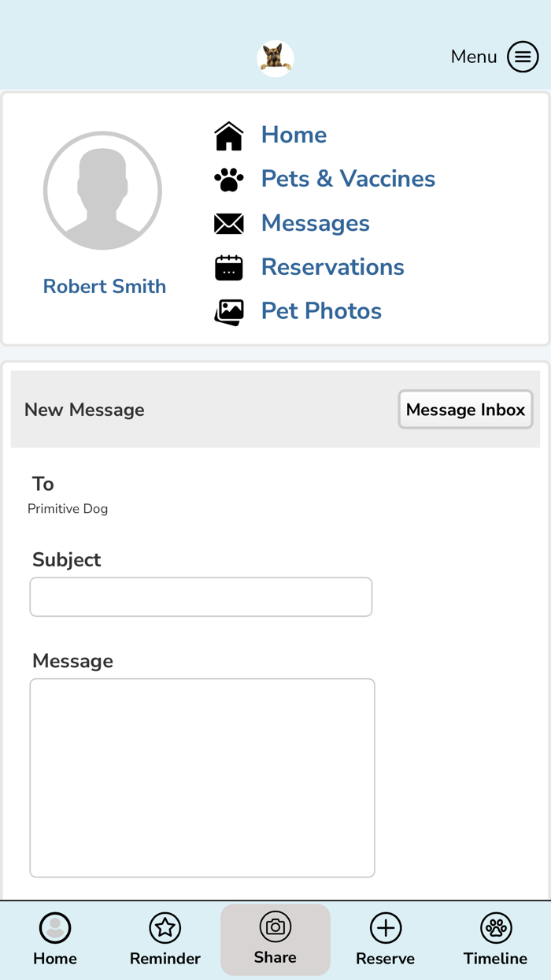Open Pet Photos via the picture icon
The width and height of the screenshot is (551, 980).
click(228, 311)
